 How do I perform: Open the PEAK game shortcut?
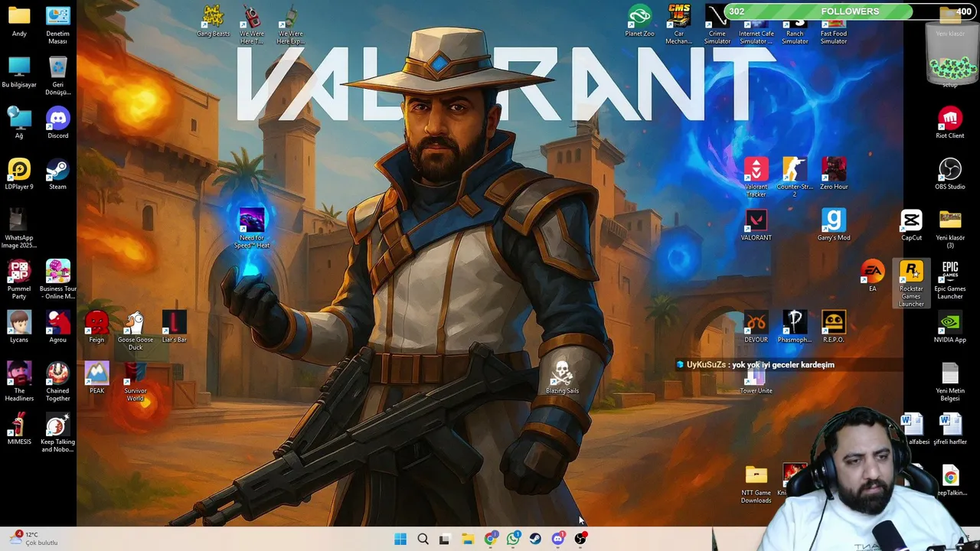96,378
